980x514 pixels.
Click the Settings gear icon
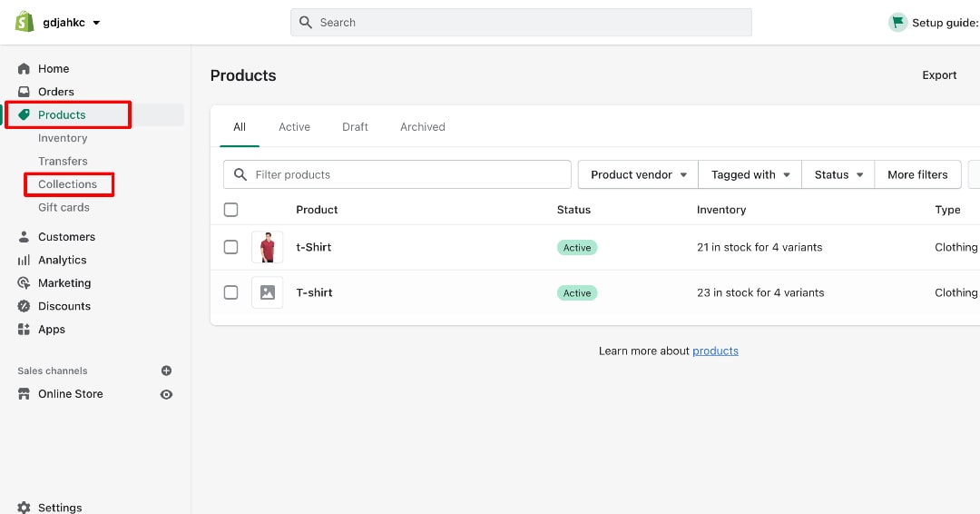tap(24, 507)
